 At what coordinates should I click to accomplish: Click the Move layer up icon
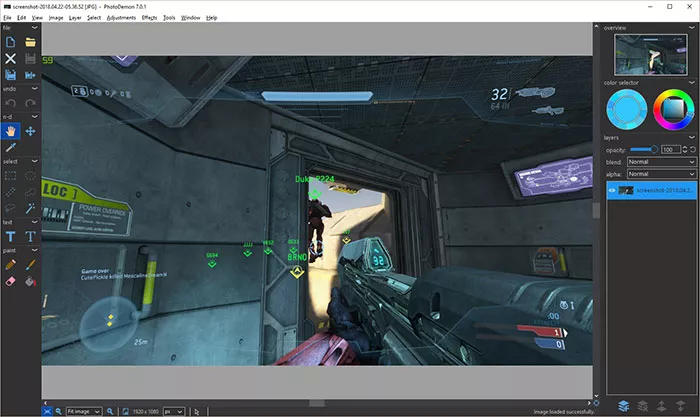(x=661, y=406)
